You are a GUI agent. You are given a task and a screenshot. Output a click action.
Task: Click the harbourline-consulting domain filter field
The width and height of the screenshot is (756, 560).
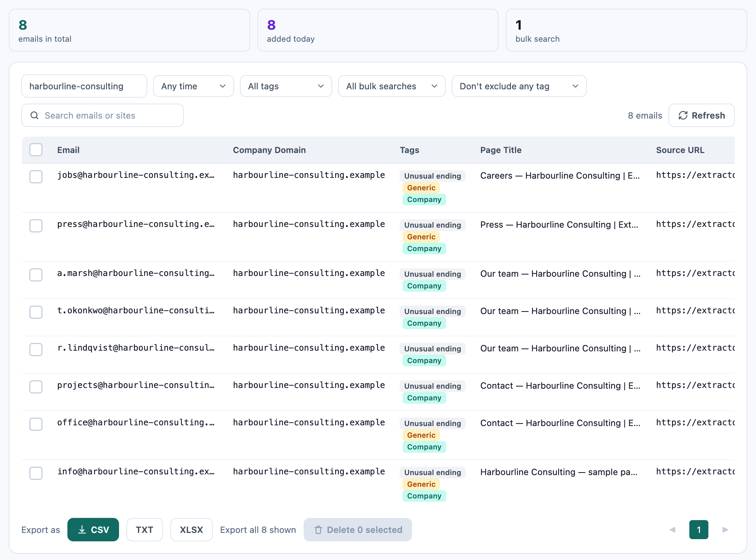tap(84, 86)
